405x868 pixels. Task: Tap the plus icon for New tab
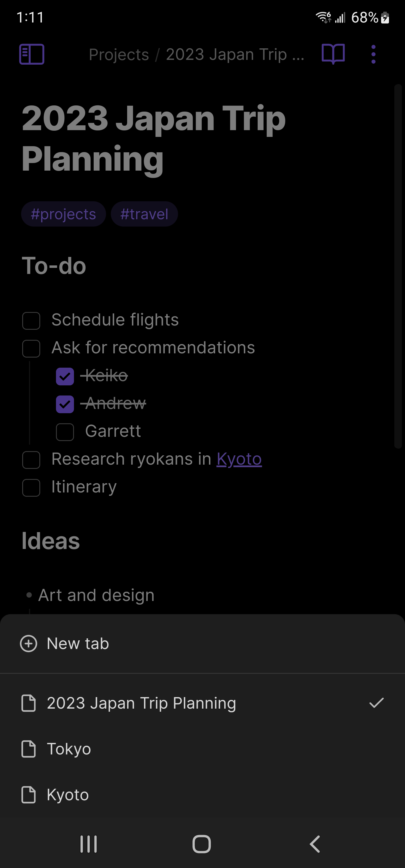(x=29, y=643)
